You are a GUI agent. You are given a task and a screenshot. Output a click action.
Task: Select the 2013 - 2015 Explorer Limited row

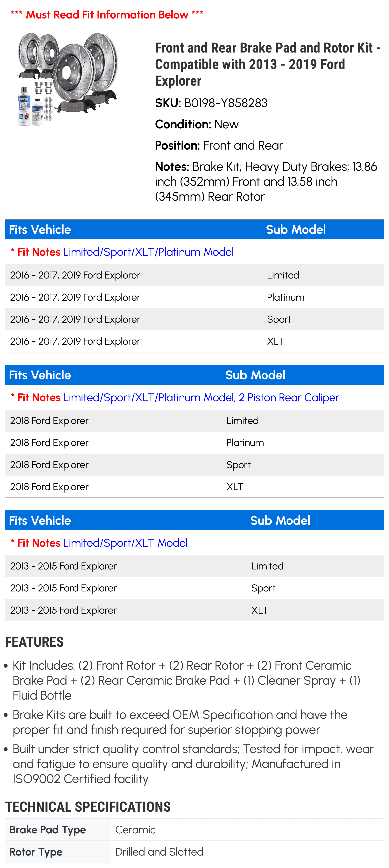pos(194,566)
